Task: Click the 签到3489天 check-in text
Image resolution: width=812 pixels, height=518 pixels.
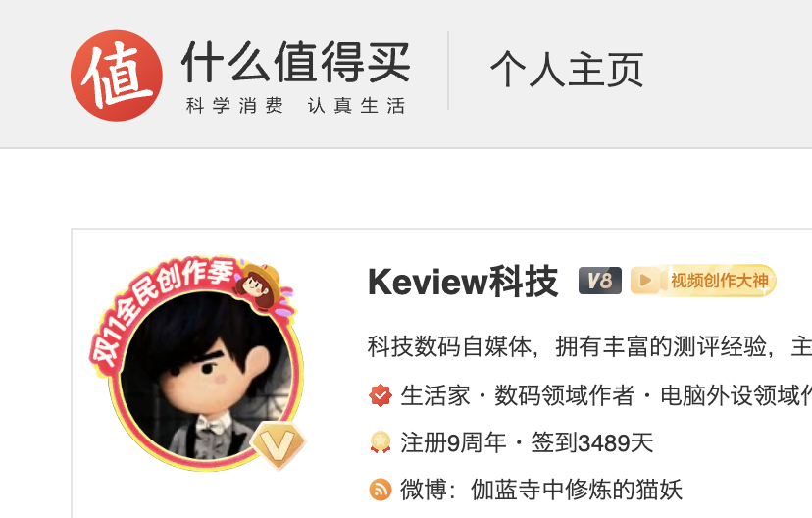Action: tap(592, 442)
